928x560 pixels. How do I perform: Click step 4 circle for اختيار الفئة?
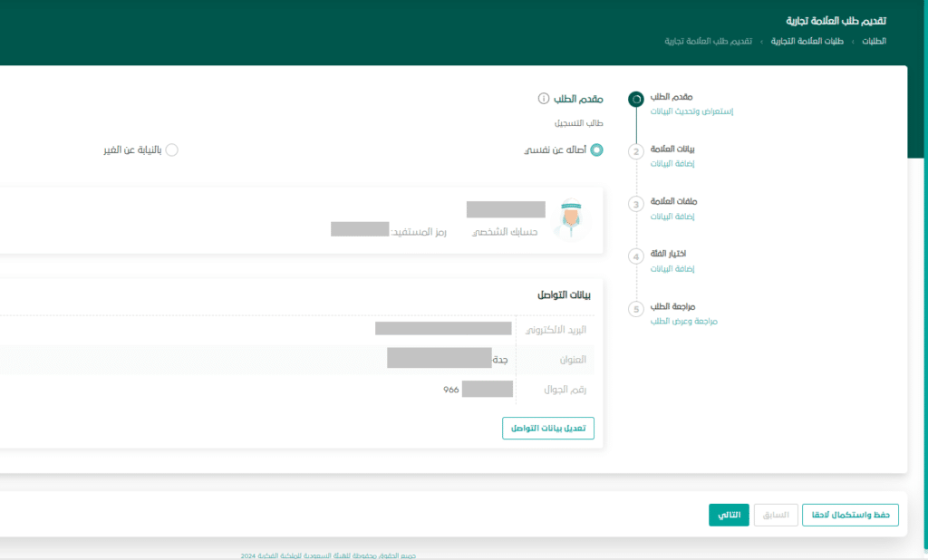click(636, 256)
